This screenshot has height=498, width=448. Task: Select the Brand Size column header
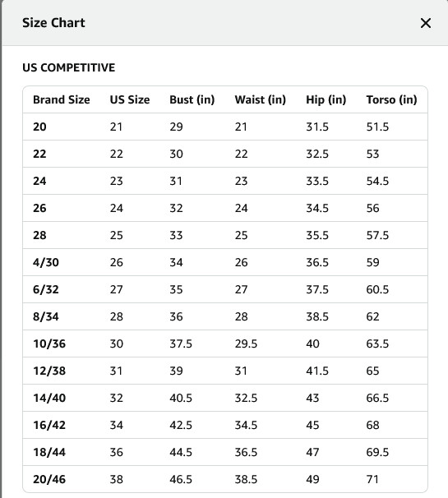pos(62,99)
